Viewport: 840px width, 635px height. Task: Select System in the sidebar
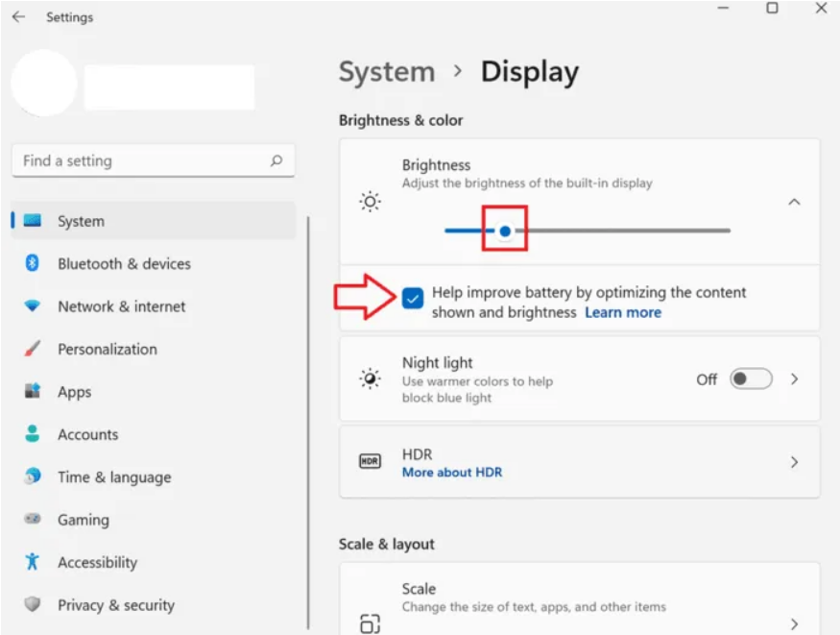81,221
